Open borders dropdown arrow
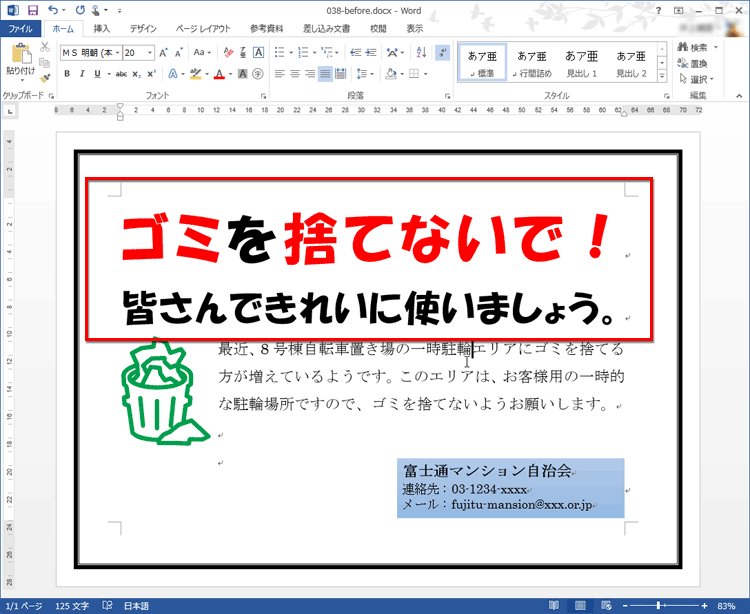 tap(426, 74)
